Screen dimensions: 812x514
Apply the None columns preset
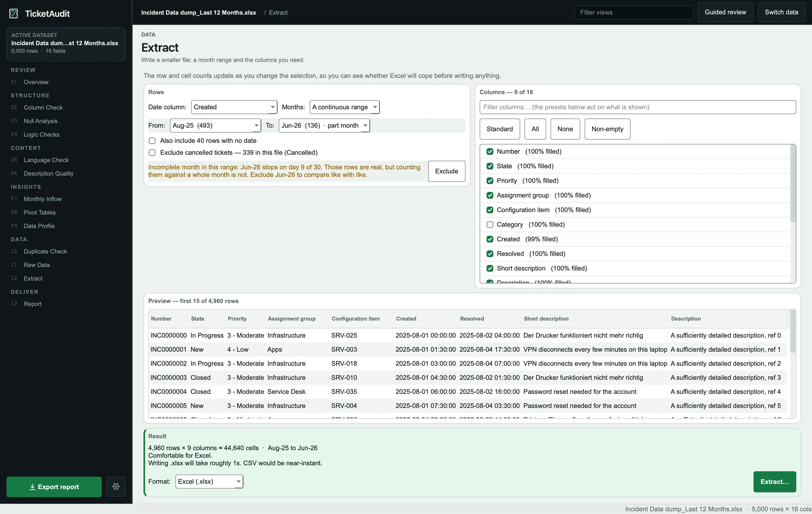(565, 129)
